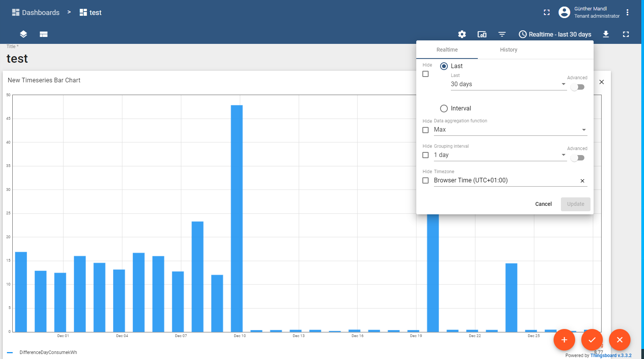
Task: Apply dashboard changes with check button
Action: point(592,340)
